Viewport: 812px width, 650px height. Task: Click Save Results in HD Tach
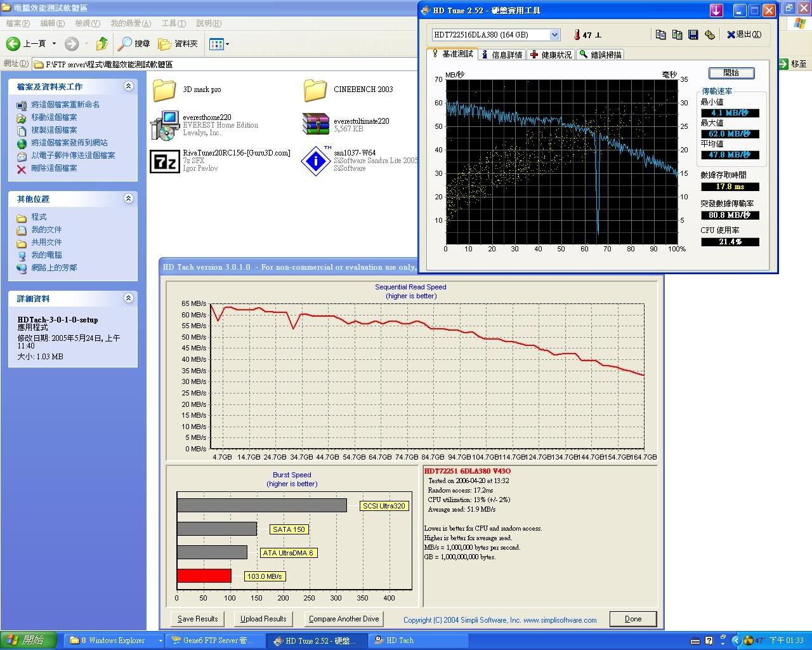[197, 619]
